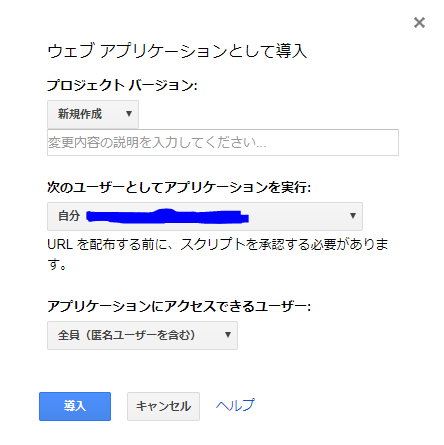Click the ウェブ アプリケーションとして導入 title

coord(177,51)
